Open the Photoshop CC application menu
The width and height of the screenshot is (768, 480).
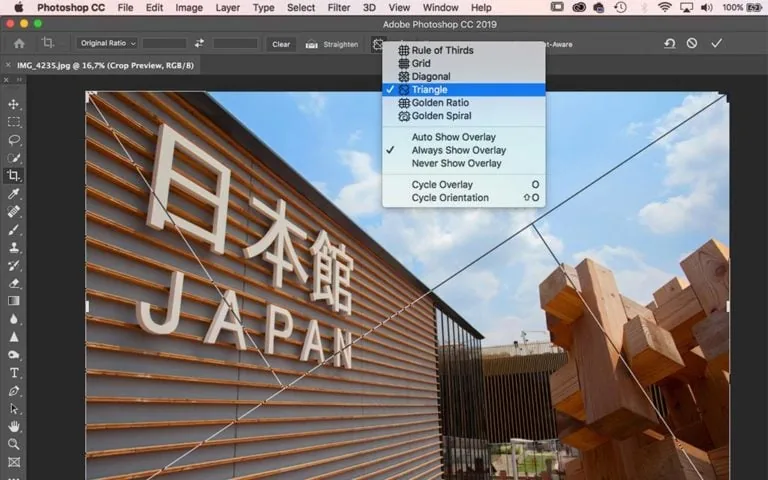coord(71,7)
